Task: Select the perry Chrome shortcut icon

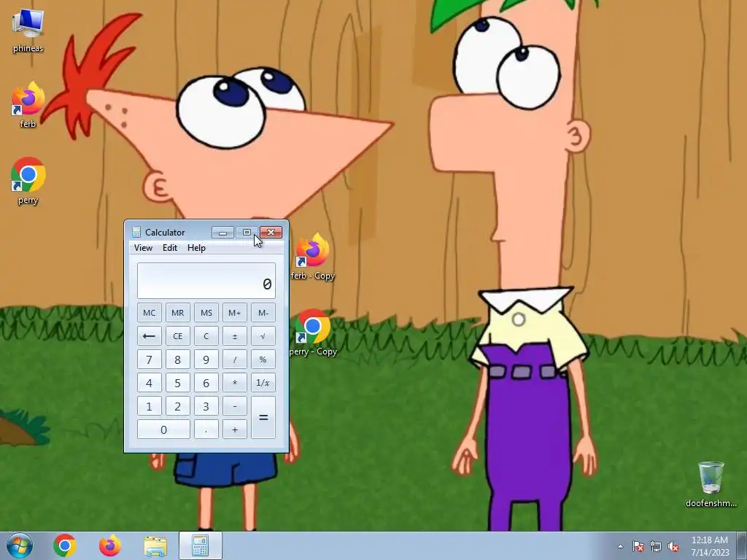Action: (28, 182)
